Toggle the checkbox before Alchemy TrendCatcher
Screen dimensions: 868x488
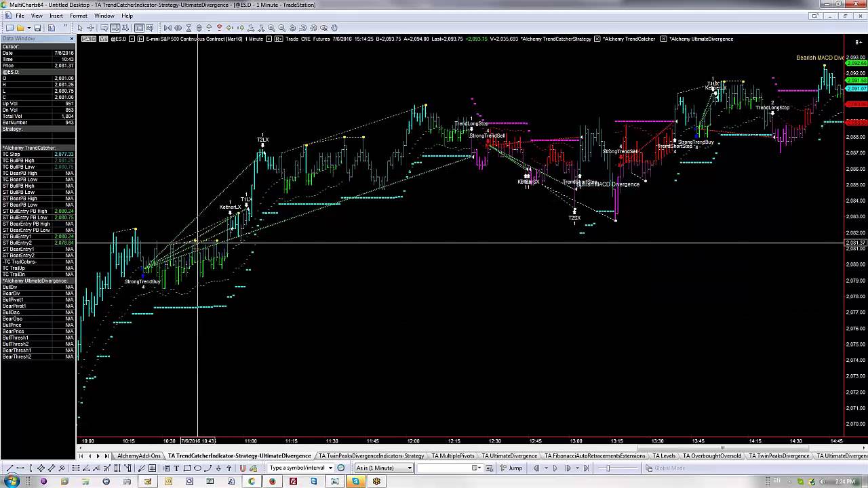point(597,39)
